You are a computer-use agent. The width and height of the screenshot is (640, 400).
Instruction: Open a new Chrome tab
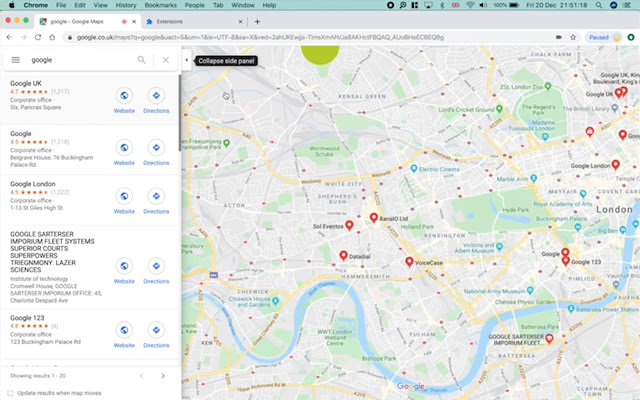[257, 22]
